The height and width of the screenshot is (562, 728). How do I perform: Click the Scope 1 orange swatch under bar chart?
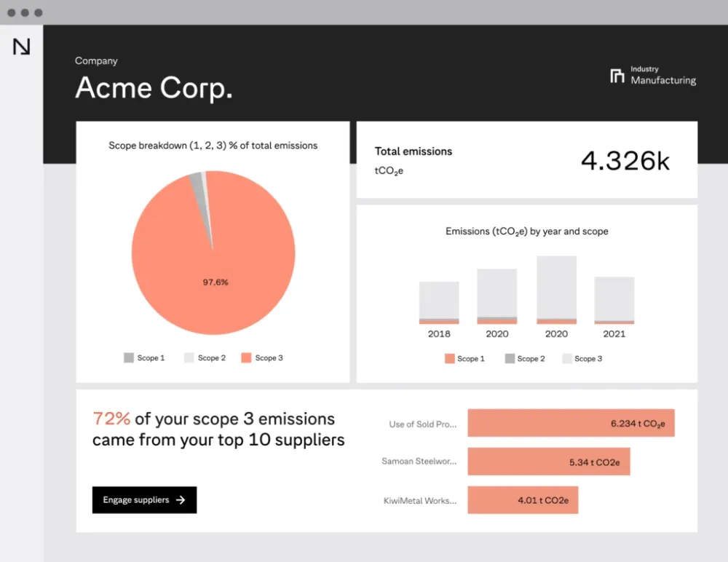click(449, 358)
